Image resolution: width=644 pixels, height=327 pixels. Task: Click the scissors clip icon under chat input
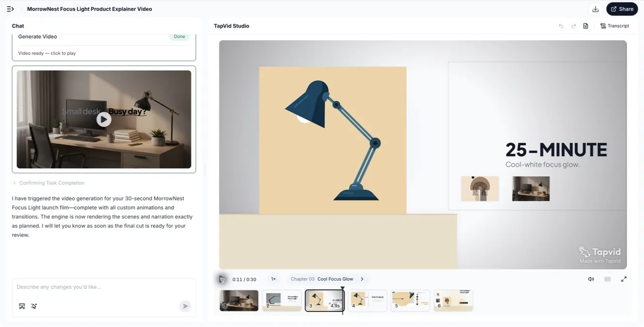[22, 306]
